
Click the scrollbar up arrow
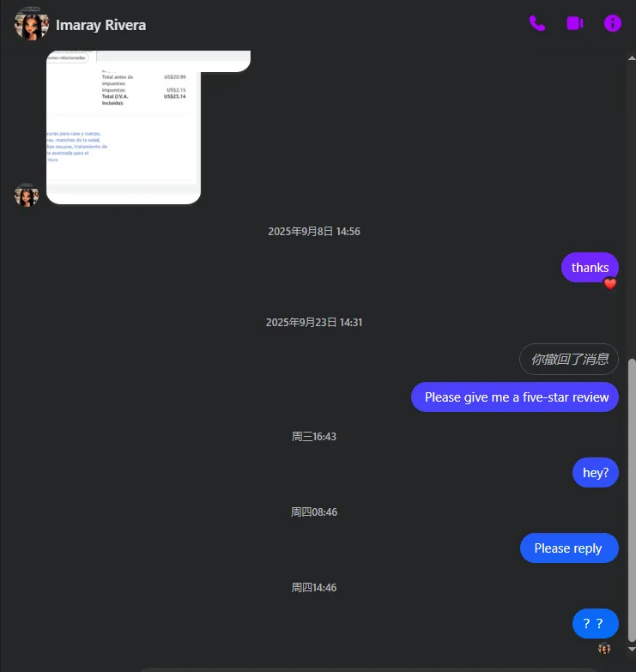(x=632, y=58)
